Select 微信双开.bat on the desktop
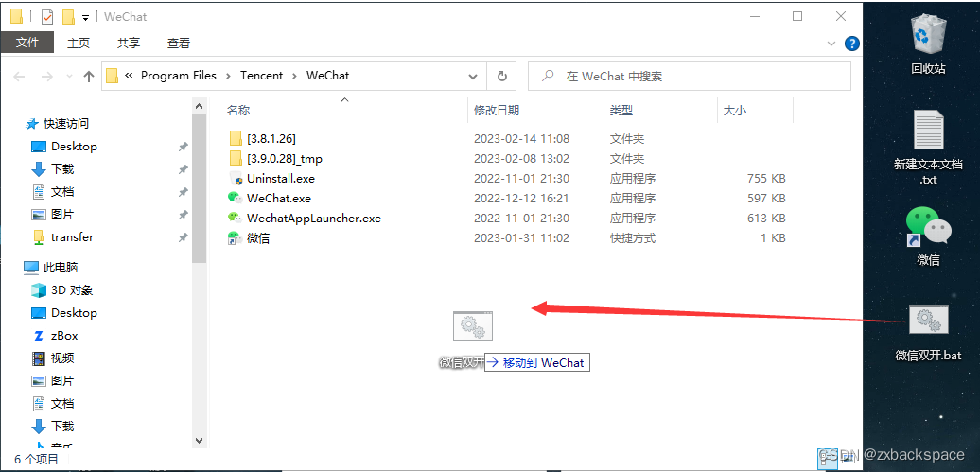 (928, 333)
